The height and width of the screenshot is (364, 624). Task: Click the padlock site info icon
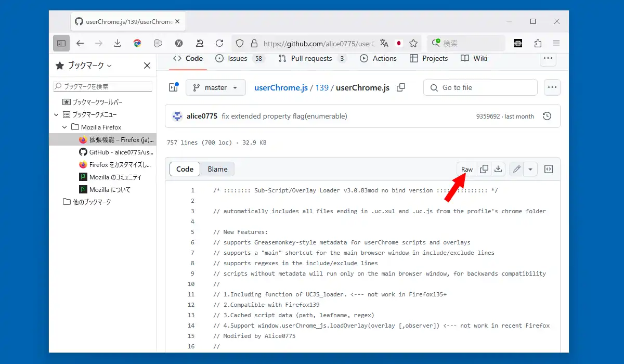pyautogui.click(x=254, y=43)
